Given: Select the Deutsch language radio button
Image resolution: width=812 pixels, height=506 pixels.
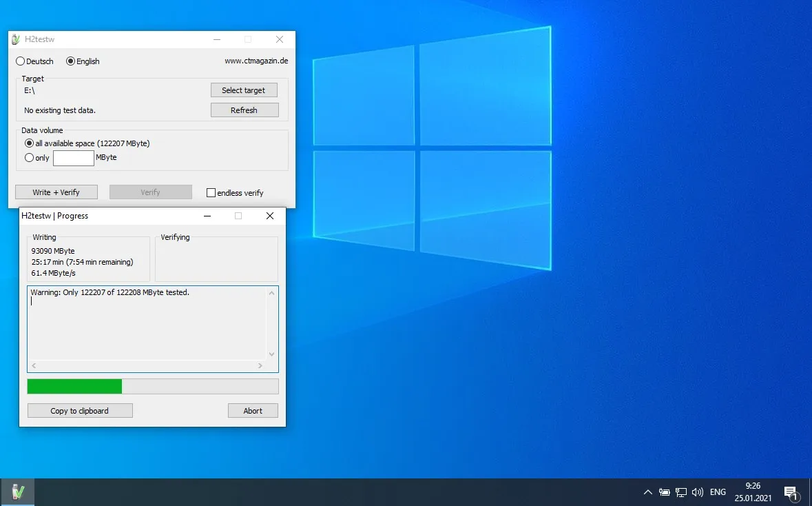Looking at the screenshot, I should coord(20,61).
